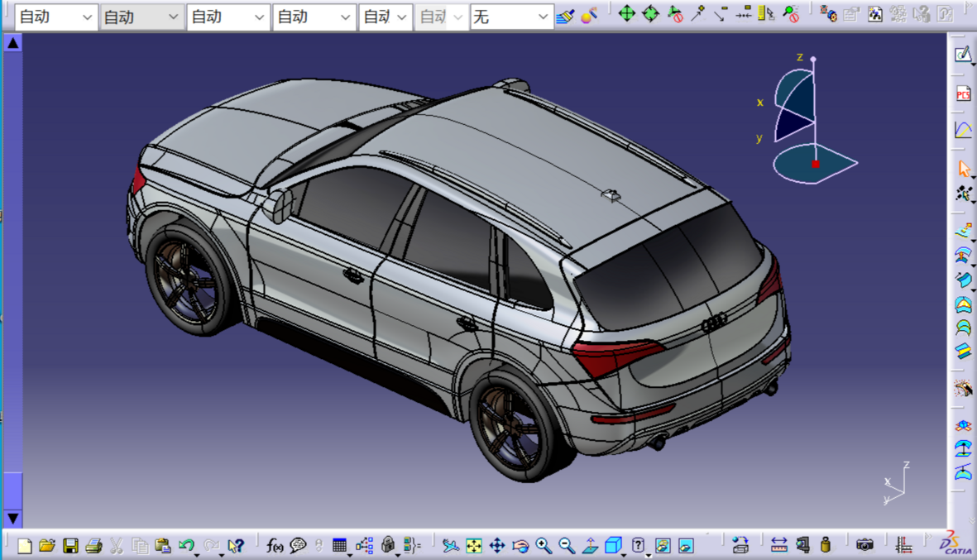Activate the Pan view tool
Screen dimensions: 977x560
497,545
